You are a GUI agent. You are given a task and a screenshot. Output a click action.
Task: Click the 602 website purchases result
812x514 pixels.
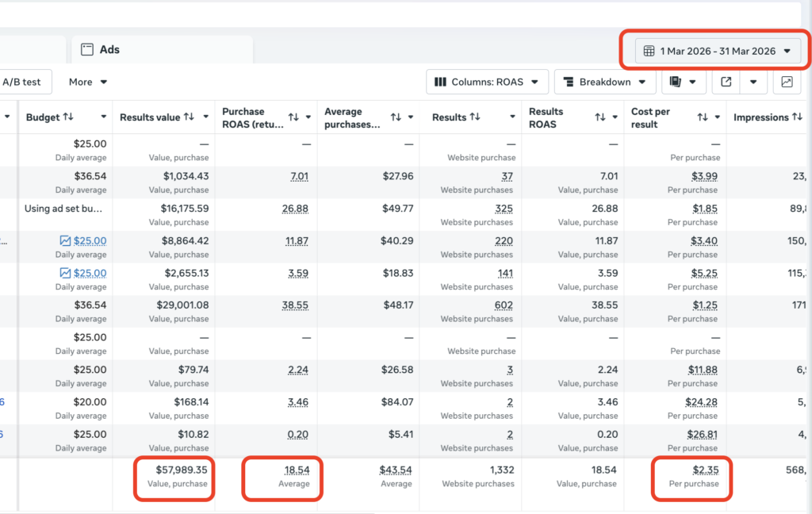(x=503, y=305)
